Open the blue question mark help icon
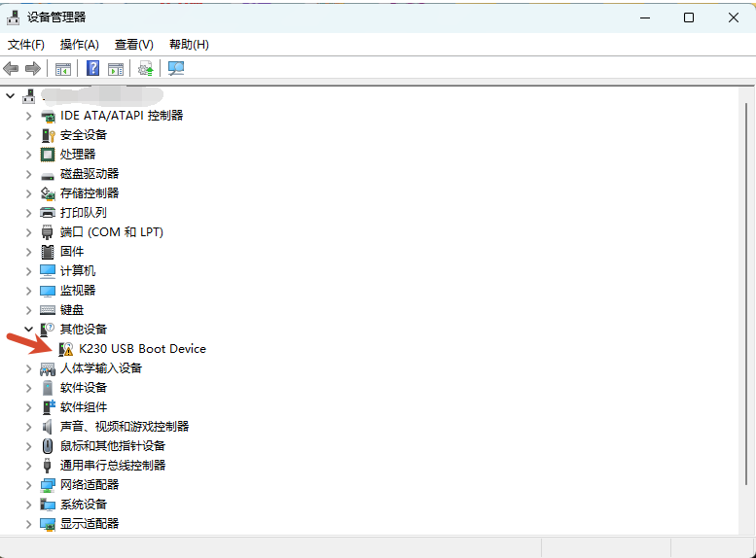Image resolution: width=756 pixels, height=558 pixels. pos(92,68)
